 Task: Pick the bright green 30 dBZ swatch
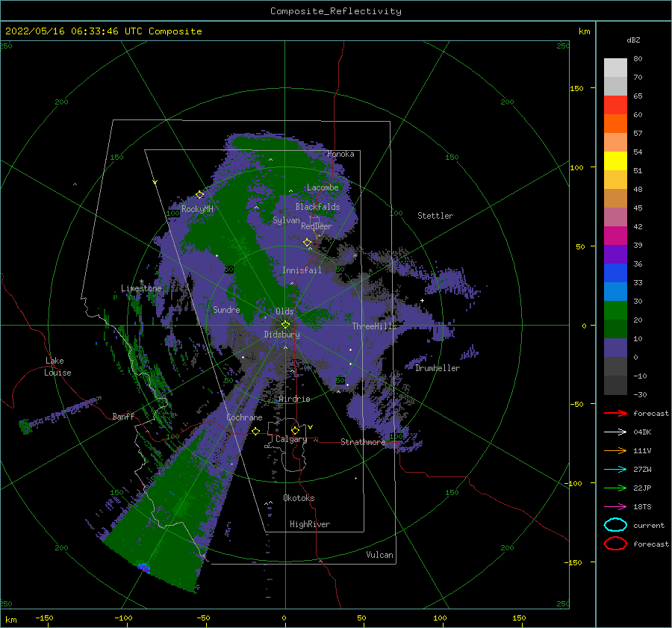pyautogui.click(x=615, y=310)
